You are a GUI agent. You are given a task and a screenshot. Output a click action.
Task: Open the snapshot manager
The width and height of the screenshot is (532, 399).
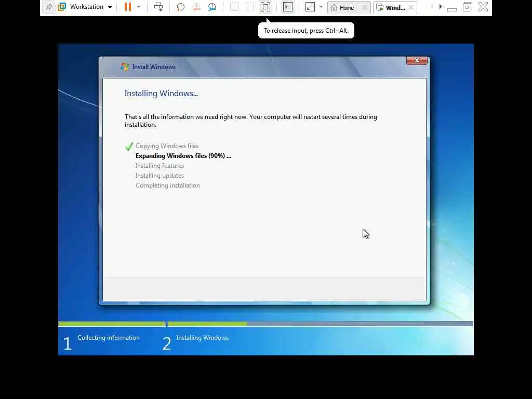tap(212, 7)
